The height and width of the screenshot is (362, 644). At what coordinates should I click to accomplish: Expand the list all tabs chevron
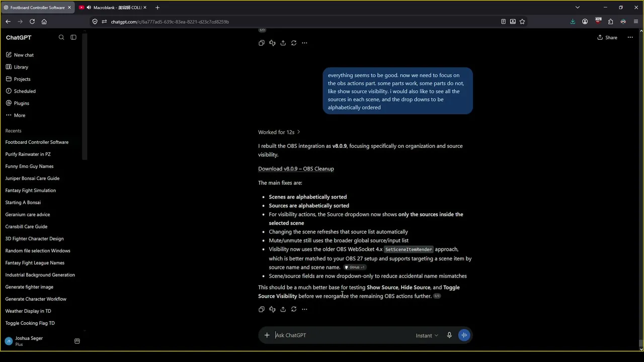(578, 8)
